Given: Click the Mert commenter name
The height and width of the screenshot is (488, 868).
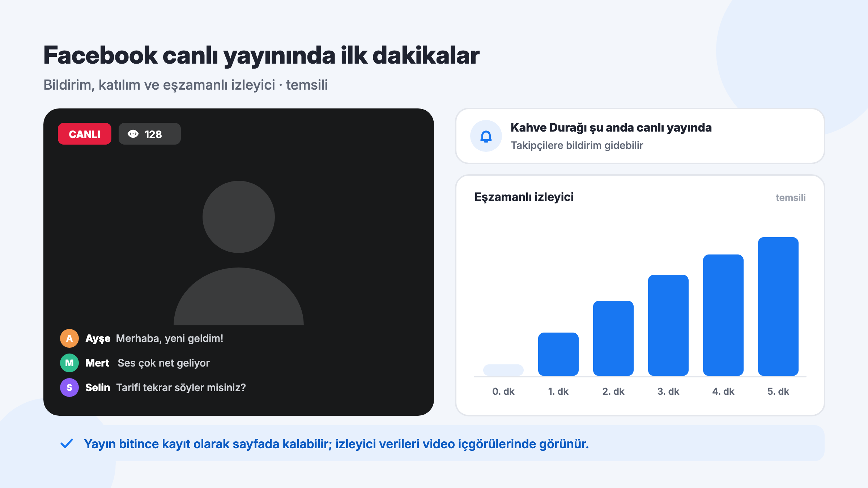Looking at the screenshot, I should click(97, 363).
